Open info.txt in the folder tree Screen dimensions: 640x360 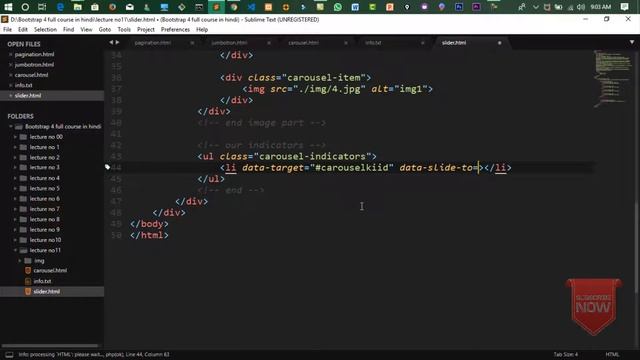click(42, 281)
